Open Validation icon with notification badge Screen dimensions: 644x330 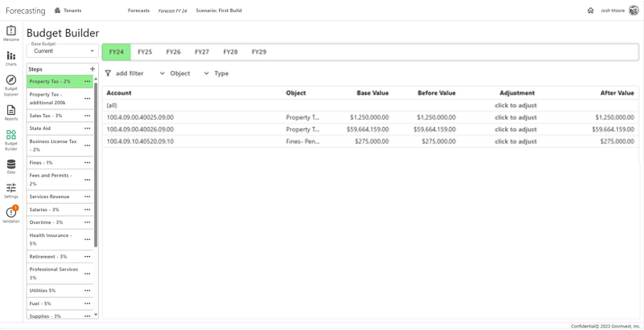click(11, 212)
